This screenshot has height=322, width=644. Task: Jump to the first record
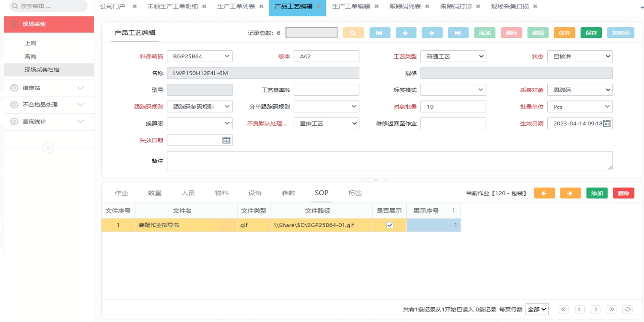(x=379, y=33)
